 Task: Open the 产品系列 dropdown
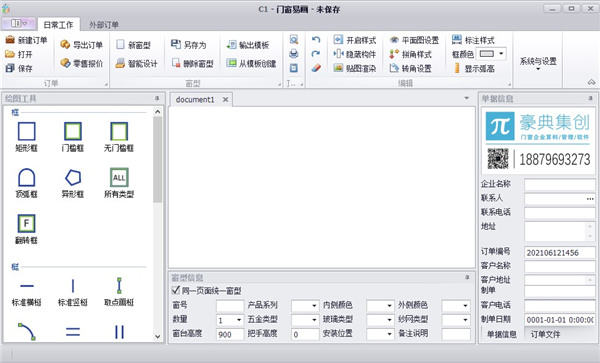[305, 306]
